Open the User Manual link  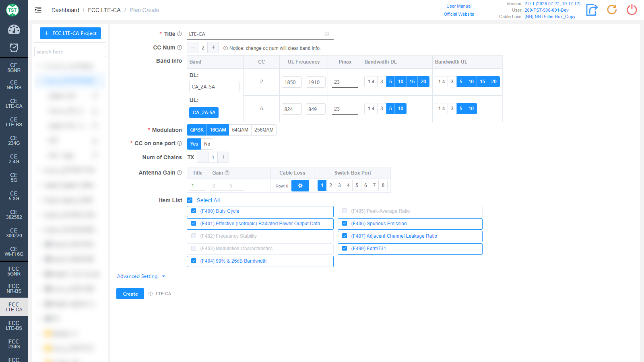459,6
